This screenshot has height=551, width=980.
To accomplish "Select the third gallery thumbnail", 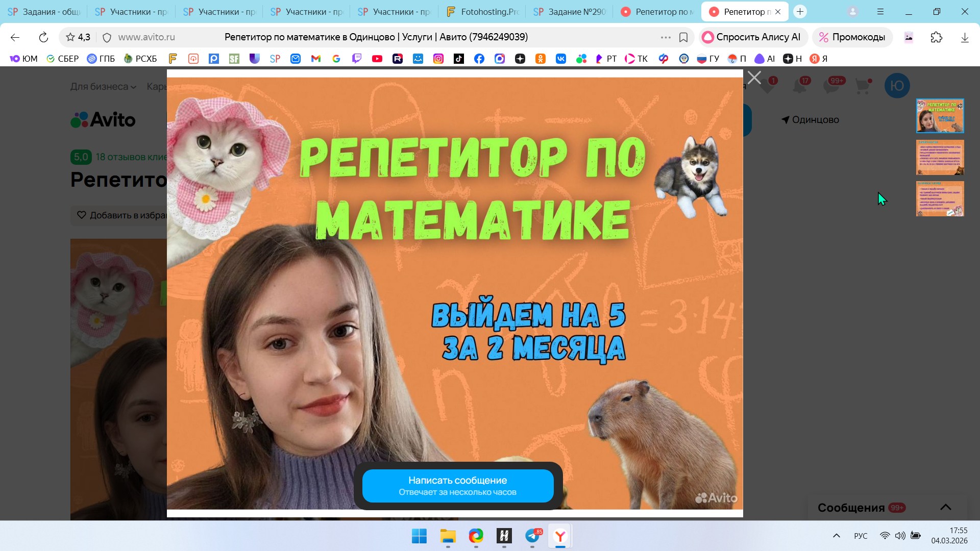I will point(940,198).
